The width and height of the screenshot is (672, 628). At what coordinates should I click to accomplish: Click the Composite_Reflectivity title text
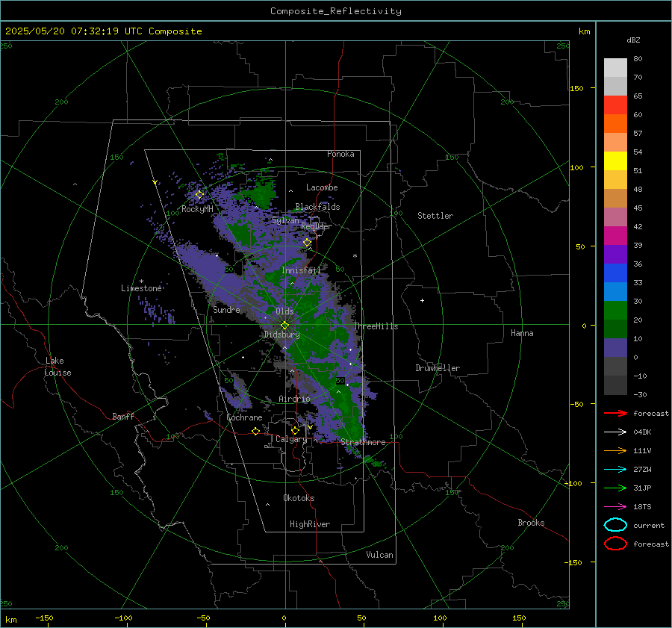click(336, 11)
